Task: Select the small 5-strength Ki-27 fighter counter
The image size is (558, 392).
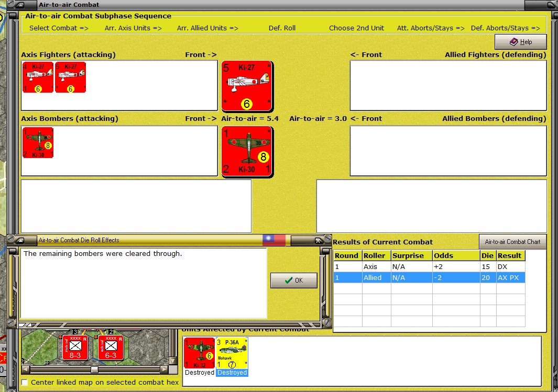Action: point(70,77)
